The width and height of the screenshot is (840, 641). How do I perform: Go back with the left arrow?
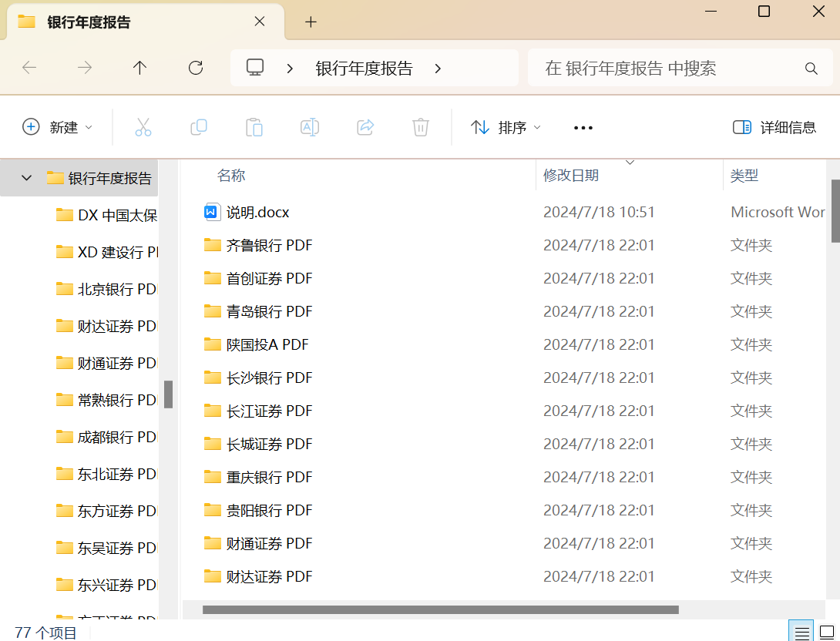click(29, 68)
